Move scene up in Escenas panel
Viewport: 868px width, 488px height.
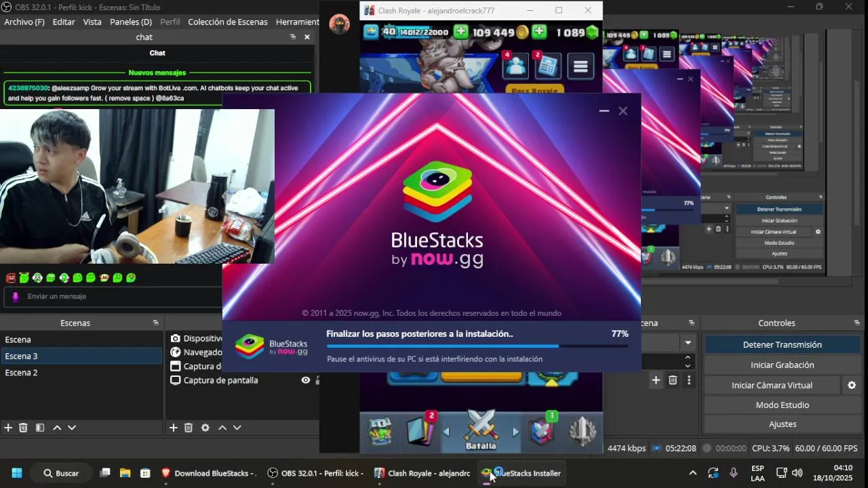[x=57, y=428]
